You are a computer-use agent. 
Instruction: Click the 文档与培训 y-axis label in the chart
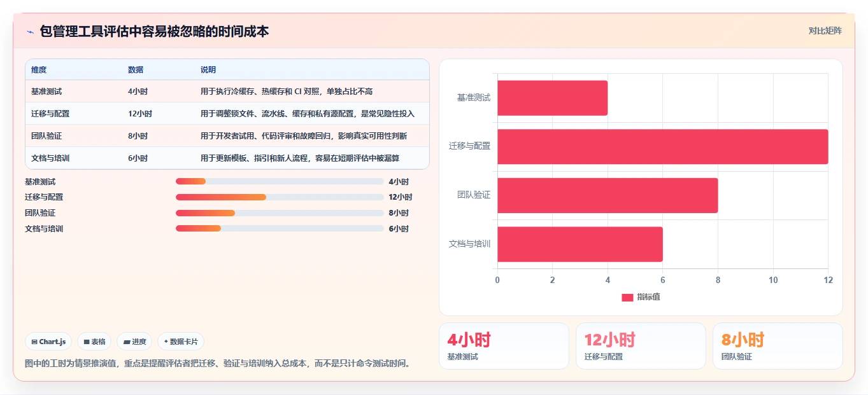[x=469, y=244]
